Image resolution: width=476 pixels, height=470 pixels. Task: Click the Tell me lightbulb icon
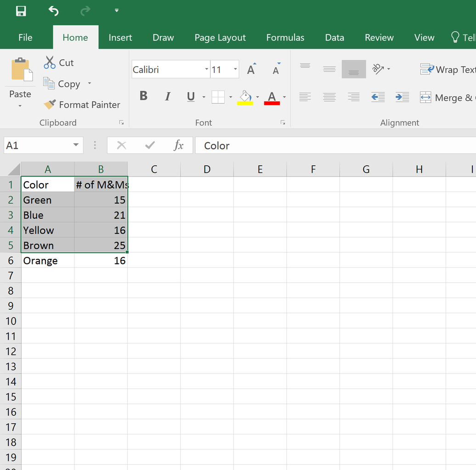[455, 37]
